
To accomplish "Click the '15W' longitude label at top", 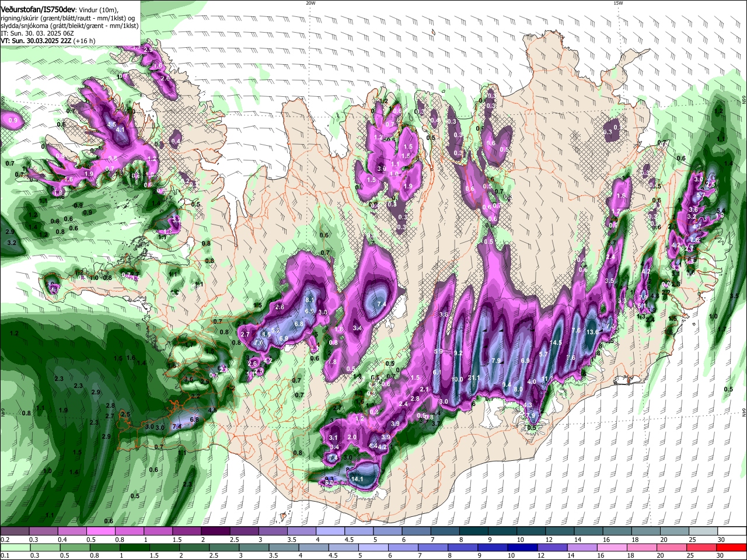I will pyautogui.click(x=618, y=3).
